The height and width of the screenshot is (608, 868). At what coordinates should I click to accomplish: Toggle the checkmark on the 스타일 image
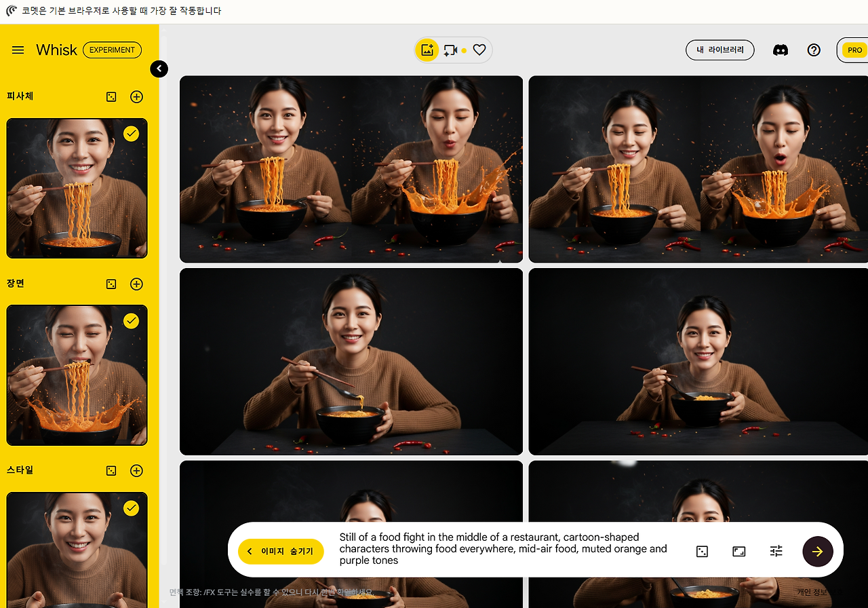[132, 508]
